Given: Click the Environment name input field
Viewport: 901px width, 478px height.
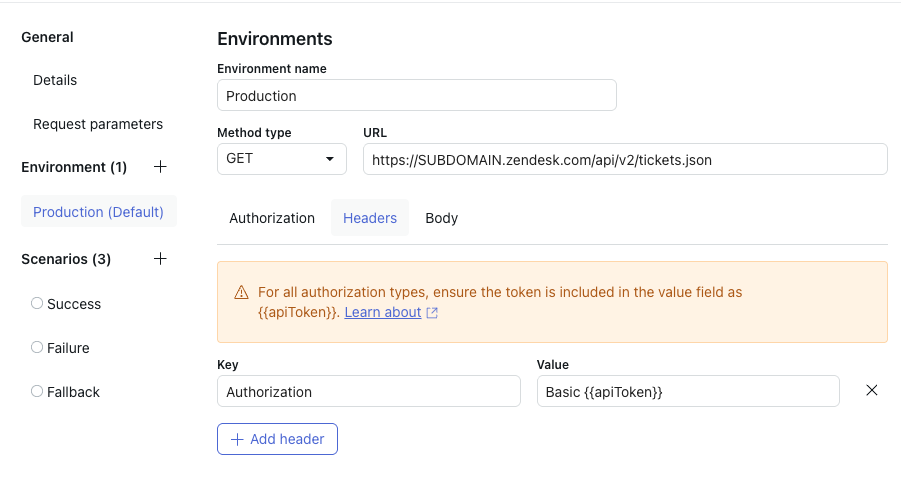Looking at the screenshot, I should coord(416,96).
